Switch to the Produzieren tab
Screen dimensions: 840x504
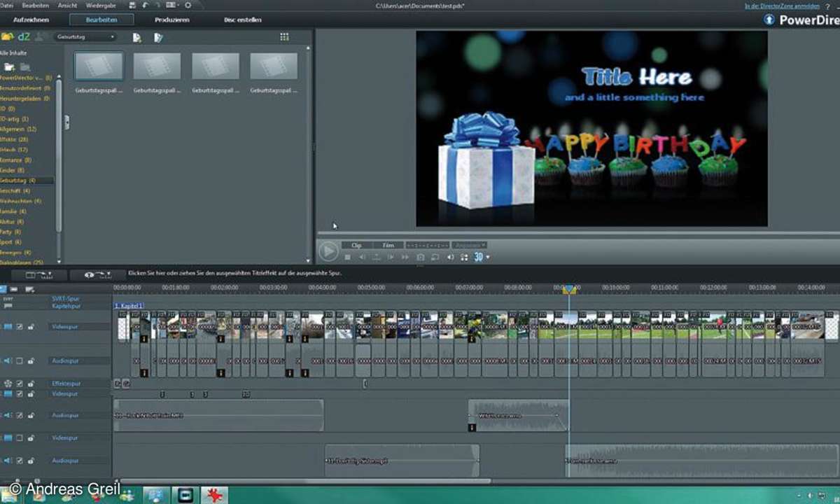(x=172, y=20)
